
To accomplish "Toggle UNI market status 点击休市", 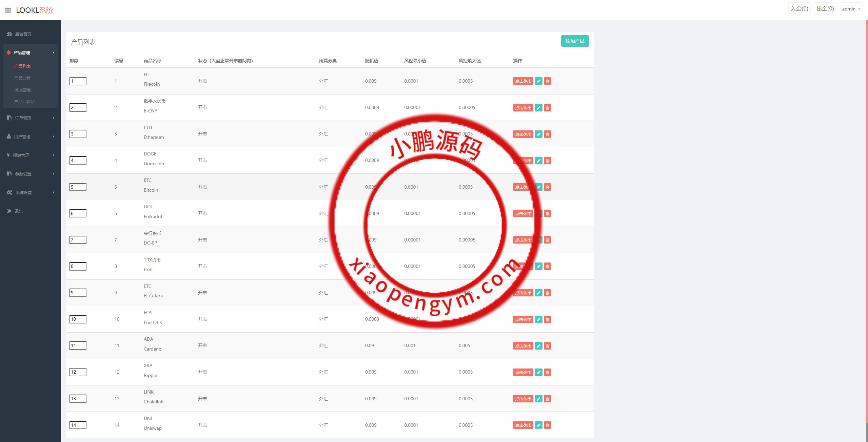I will point(523,425).
